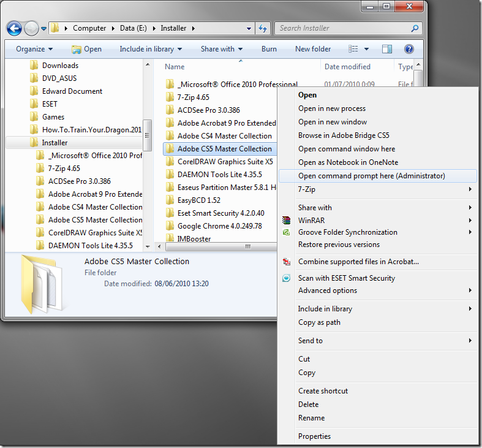The width and height of the screenshot is (482, 448).
Task: Click the Name column header
Action: (x=175, y=67)
